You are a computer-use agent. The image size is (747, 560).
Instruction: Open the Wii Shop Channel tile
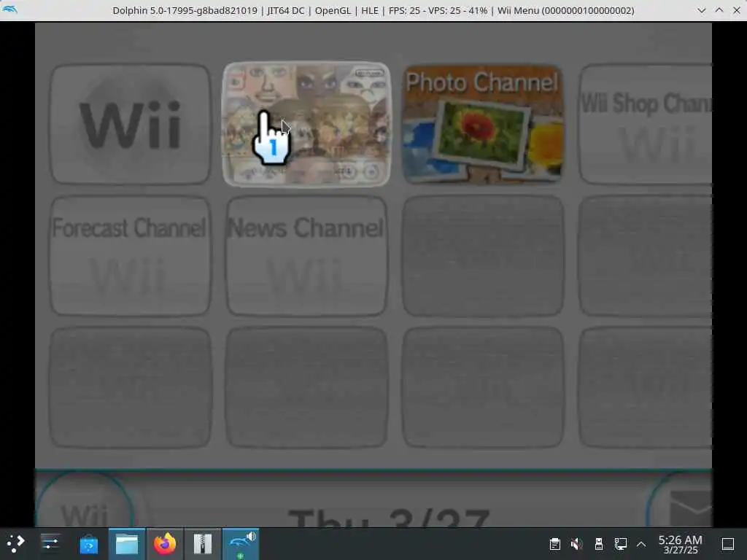pos(645,124)
